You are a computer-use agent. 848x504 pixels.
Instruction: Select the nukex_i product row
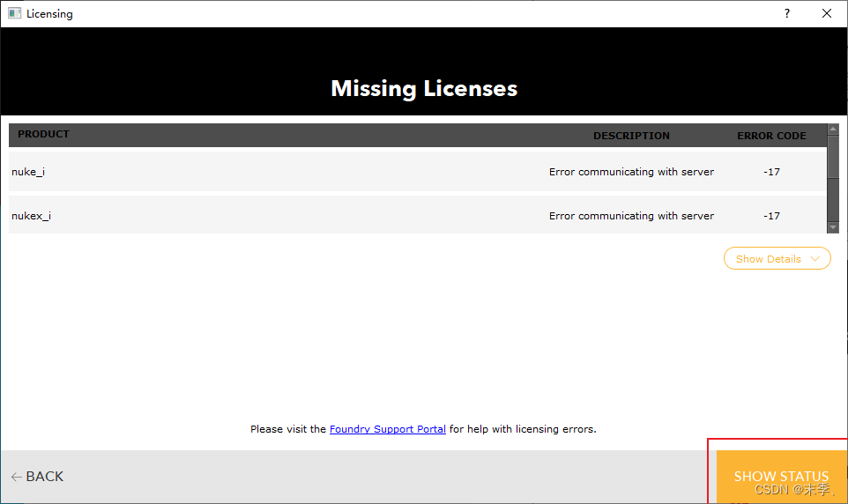(x=418, y=215)
